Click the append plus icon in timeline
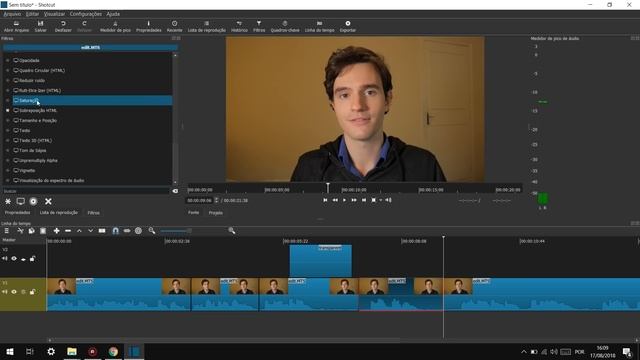This screenshot has height=360, width=640. tap(56, 231)
